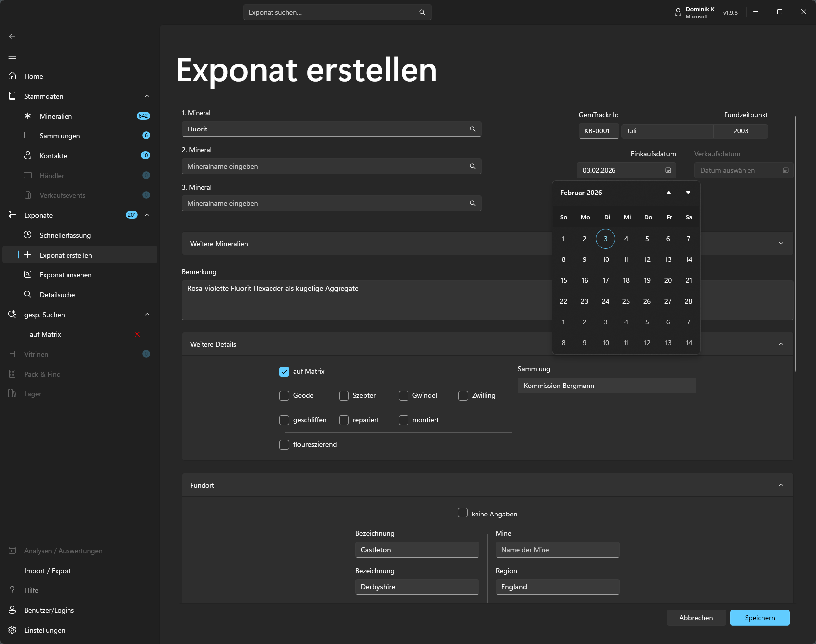Collapse the Stammdaten section
This screenshot has height=644, width=816.
147,96
